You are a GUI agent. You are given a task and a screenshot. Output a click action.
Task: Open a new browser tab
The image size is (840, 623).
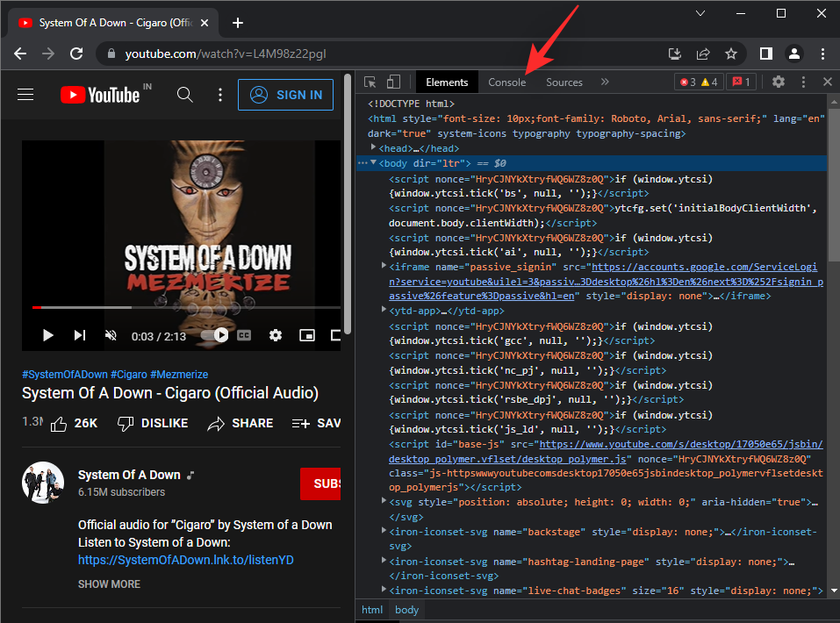coord(238,23)
